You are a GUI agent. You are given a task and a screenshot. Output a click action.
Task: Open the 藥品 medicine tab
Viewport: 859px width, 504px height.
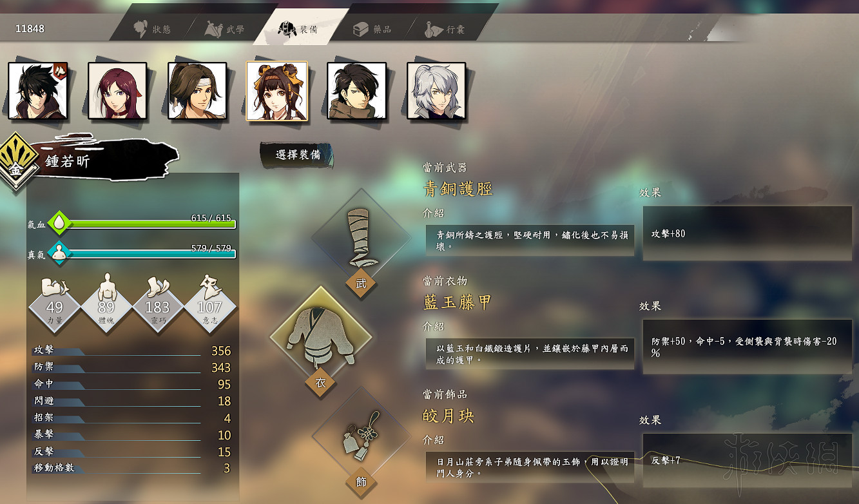(x=372, y=29)
